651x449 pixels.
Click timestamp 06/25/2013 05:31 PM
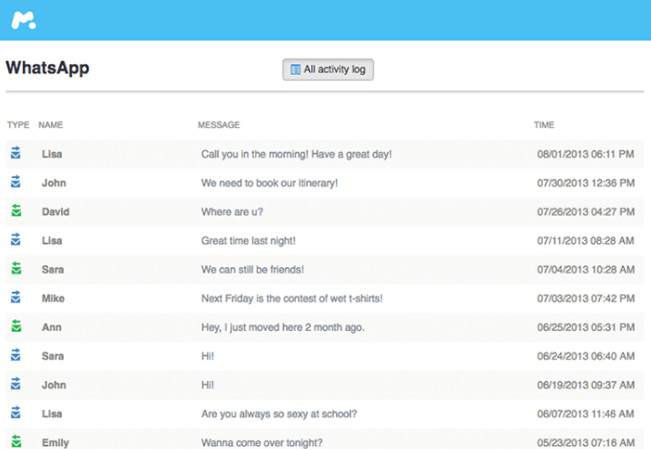tap(586, 327)
